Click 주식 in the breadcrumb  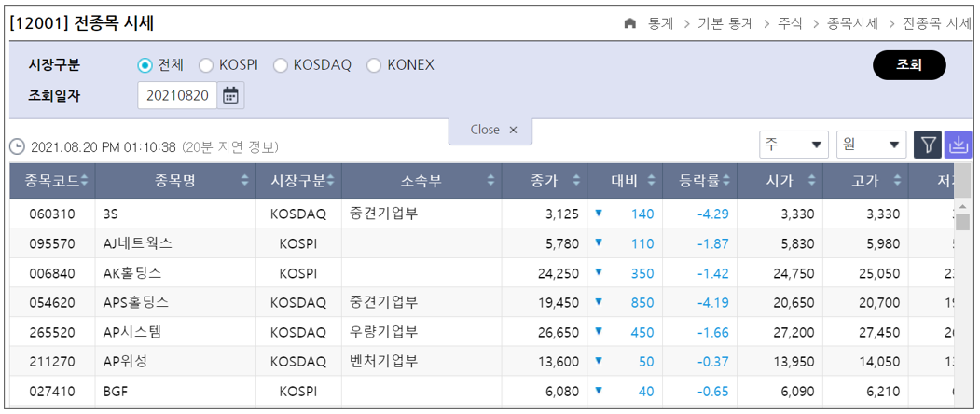click(791, 23)
